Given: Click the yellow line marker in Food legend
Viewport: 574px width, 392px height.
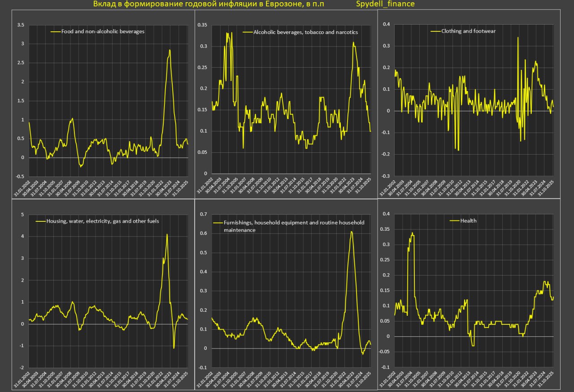Looking at the screenshot, I should 57,32.
